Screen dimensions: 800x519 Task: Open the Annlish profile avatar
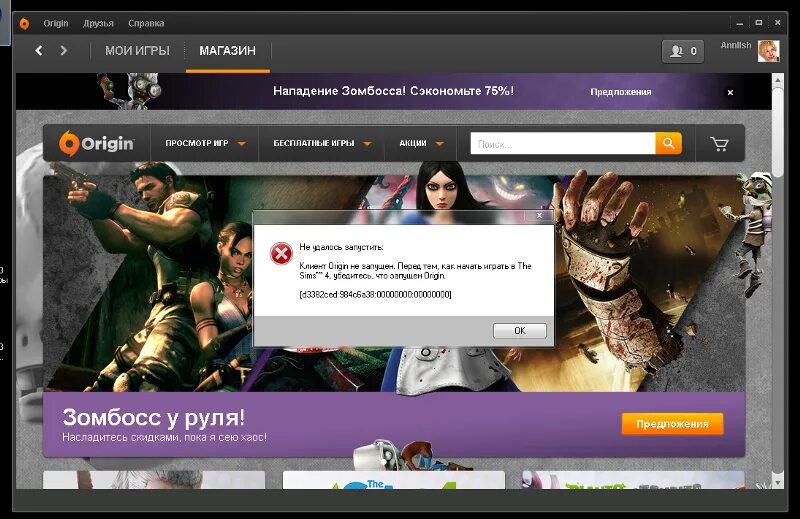[x=768, y=51]
